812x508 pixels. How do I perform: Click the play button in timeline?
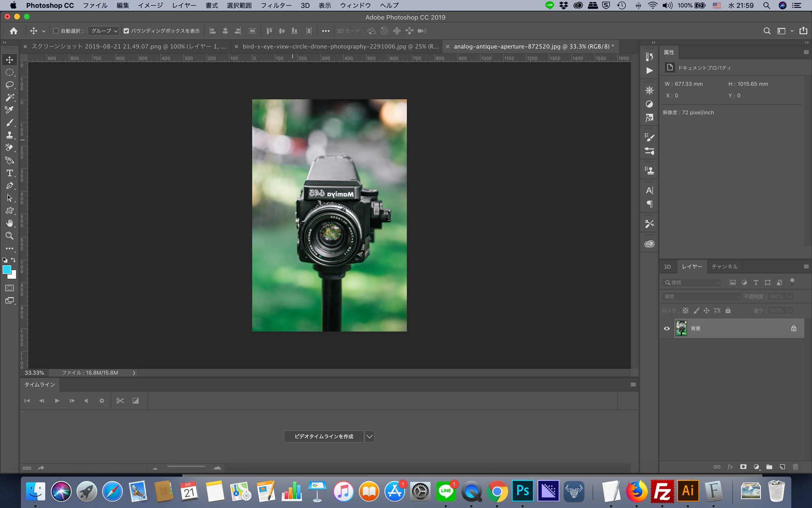coord(57,400)
